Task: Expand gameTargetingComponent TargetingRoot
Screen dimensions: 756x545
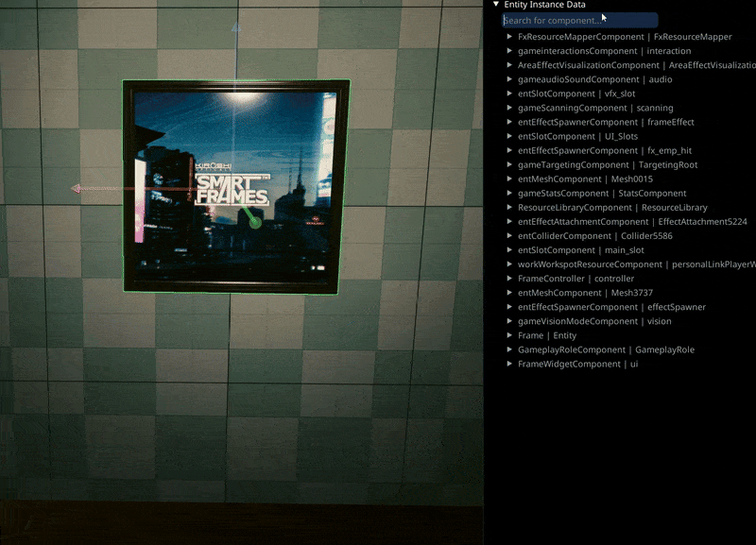Action: 510,164
